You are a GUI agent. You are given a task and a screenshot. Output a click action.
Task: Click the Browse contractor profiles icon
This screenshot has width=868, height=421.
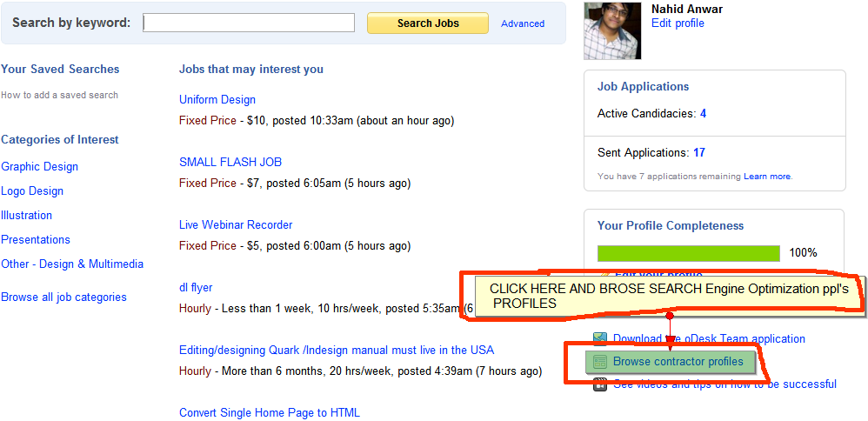click(600, 362)
